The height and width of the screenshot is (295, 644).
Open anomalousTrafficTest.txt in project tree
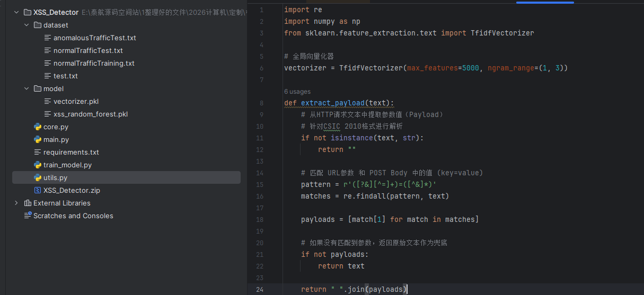coord(95,38)
